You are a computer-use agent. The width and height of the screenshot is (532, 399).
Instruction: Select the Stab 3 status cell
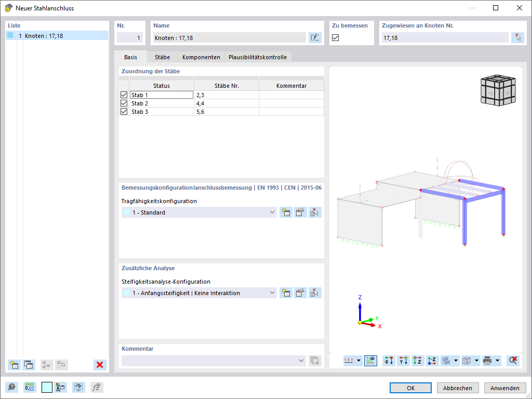point(162,112)
